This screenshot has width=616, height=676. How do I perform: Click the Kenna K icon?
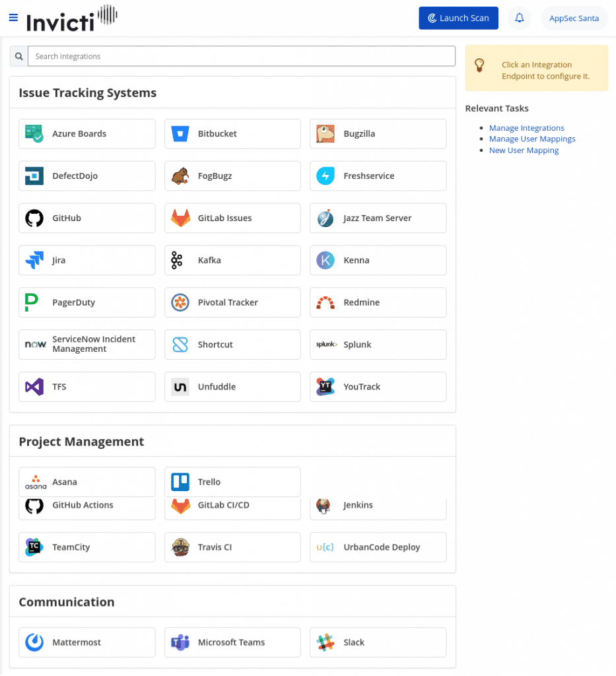tap(325, 260)
